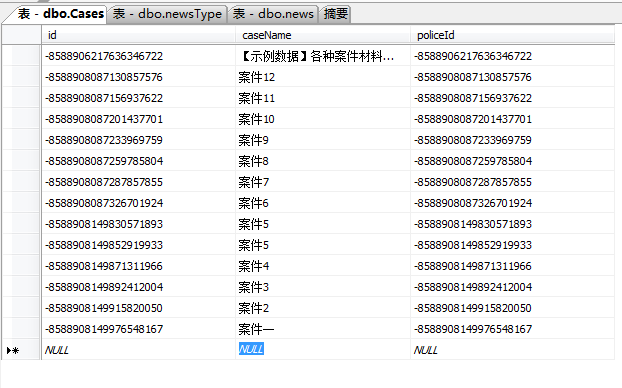Screen dimensions: 622x388
Task: Click policeId cell -8588908149892412004
Action: click(x=513, y=287)
